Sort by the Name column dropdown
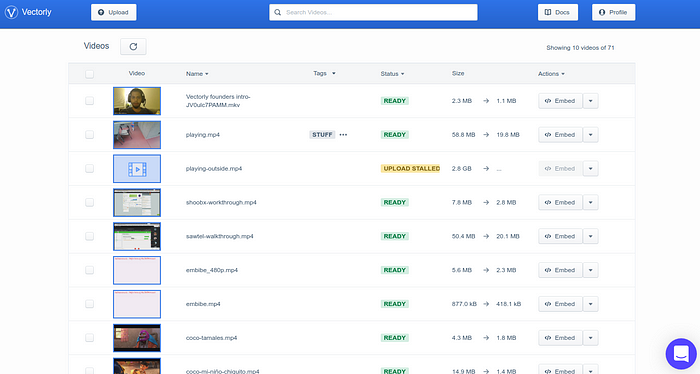 (197, 74)
